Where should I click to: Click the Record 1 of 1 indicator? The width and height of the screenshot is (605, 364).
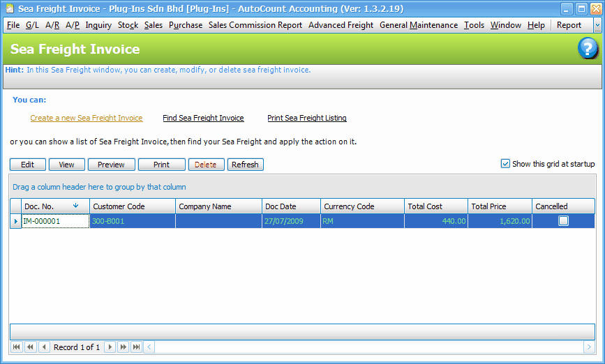pos(77,347)
